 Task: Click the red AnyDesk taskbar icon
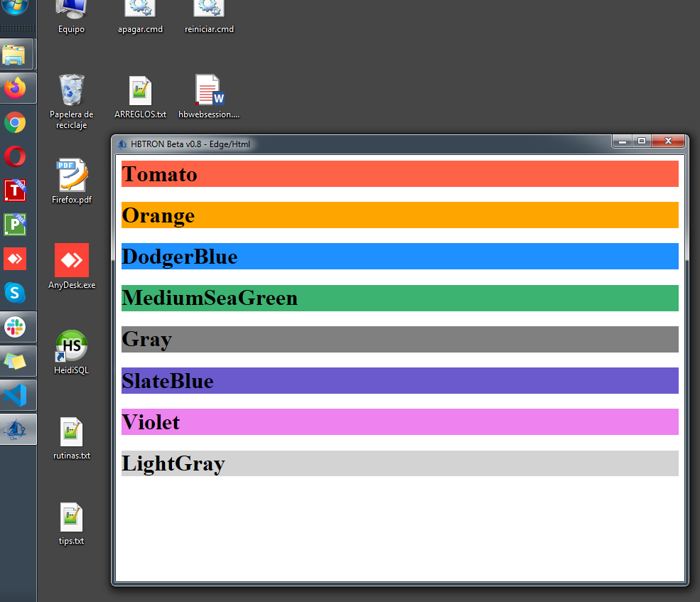(15, 259)
